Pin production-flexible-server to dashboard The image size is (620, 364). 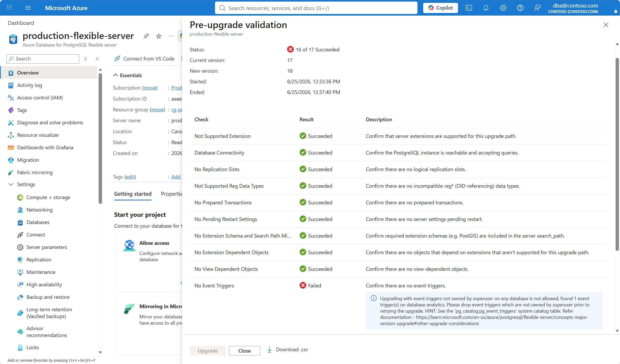pos(146,36)
